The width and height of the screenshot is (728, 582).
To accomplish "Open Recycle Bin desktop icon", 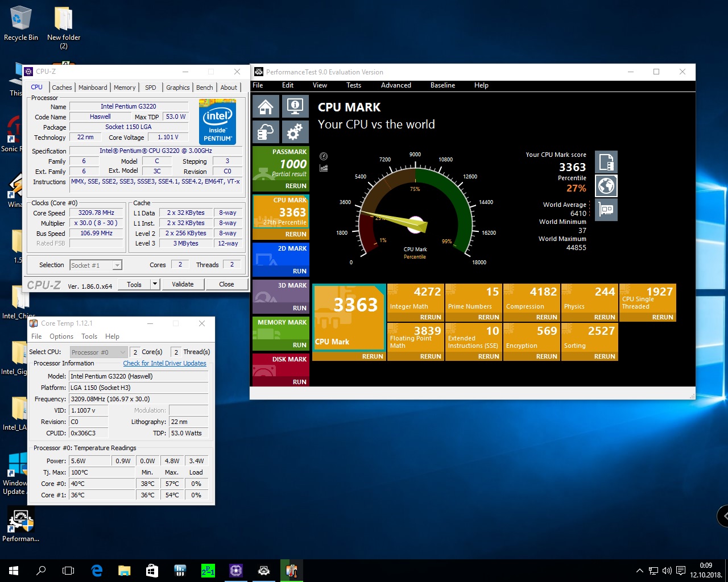I will [x=21, y=24].
